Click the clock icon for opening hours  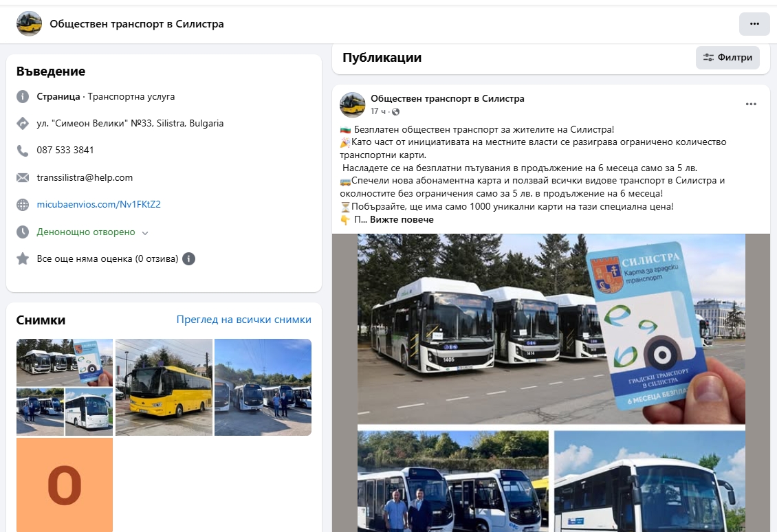click(x=23, y=232)
